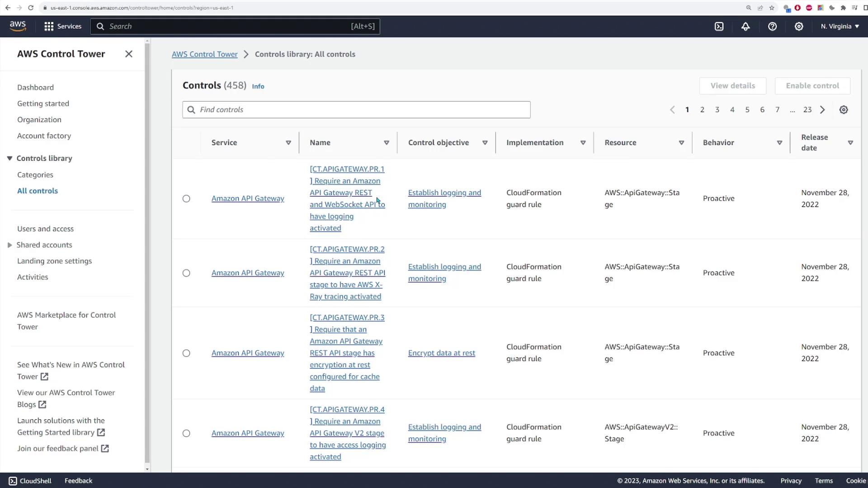
Task: Open Categories in the sidebar
Action: [x=35, y=175]
